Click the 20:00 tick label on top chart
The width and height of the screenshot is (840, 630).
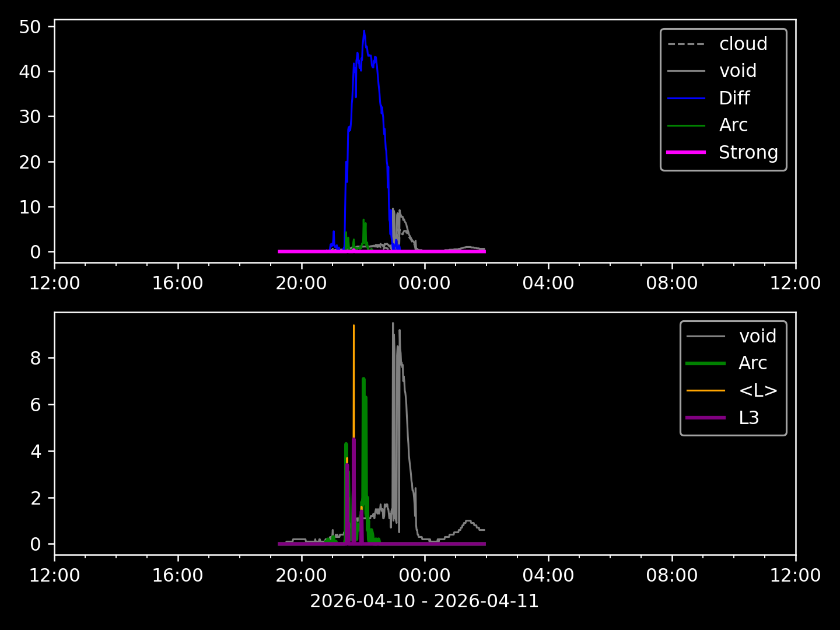point(302,283)
